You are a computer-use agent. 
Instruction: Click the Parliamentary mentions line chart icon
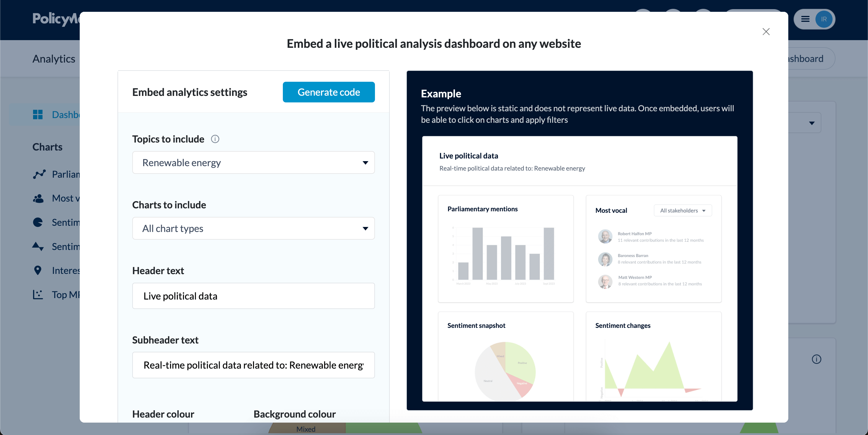(39, 174)
